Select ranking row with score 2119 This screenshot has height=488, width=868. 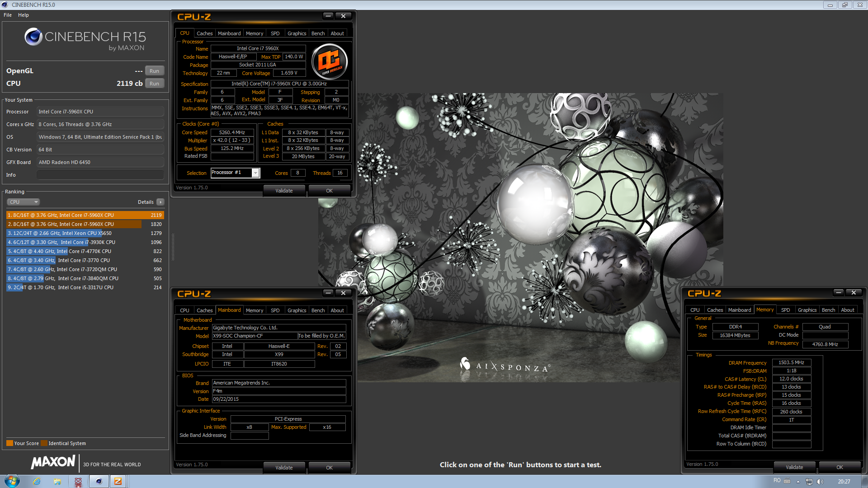[x=85, y=215]
